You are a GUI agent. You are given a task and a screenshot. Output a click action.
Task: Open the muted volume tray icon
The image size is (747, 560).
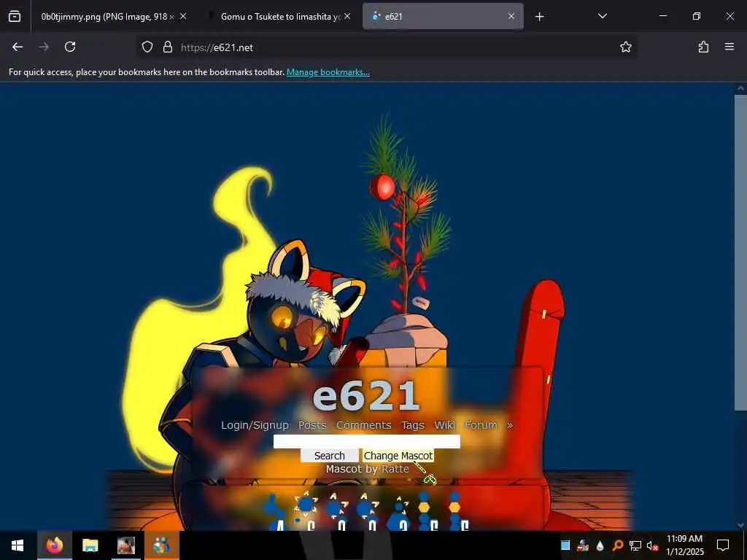pyautogui.click(x=653, y=545)
